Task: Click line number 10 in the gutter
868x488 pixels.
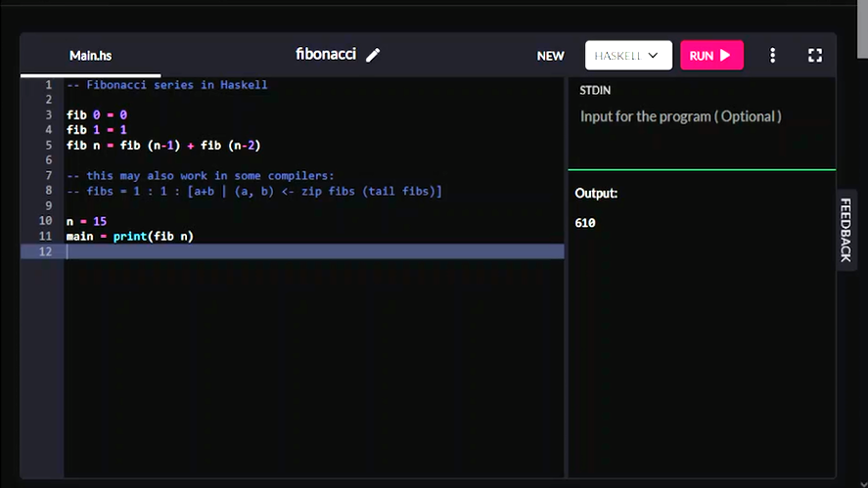Action: click(x=45, y=221)
